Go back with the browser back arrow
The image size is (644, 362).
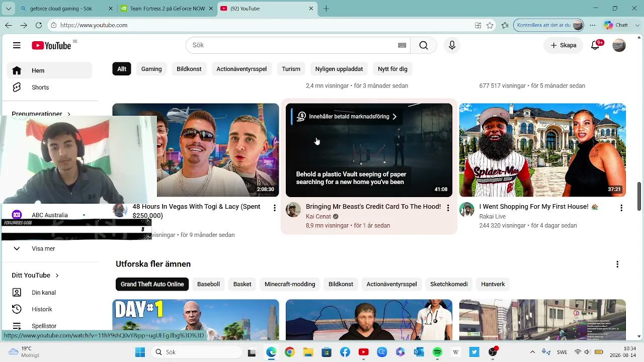(x=9, y=25)
